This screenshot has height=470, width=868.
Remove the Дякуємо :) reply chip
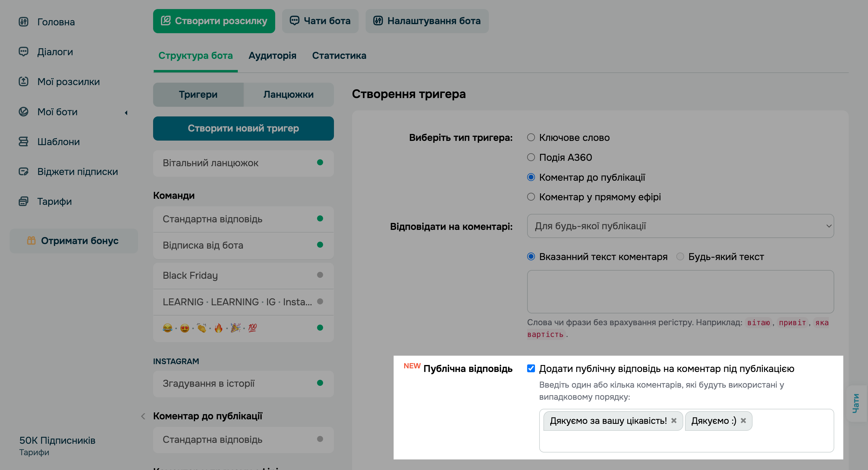point(744,421)
